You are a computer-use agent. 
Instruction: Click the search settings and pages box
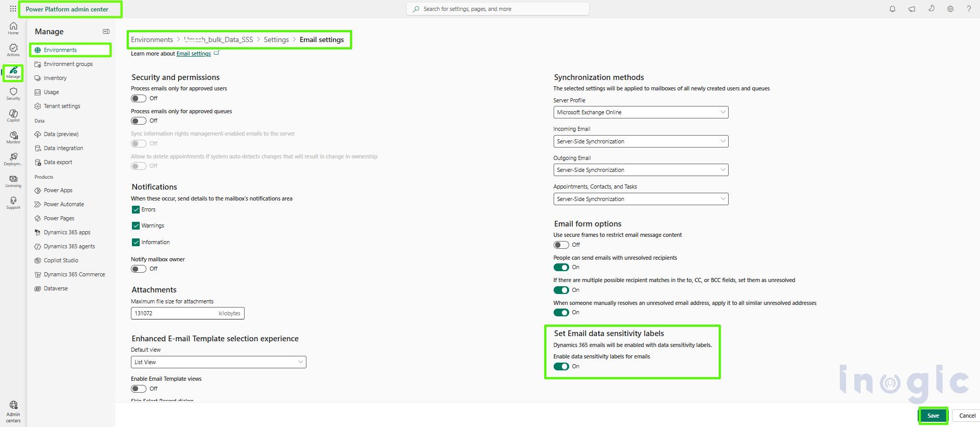click(498, 9)
